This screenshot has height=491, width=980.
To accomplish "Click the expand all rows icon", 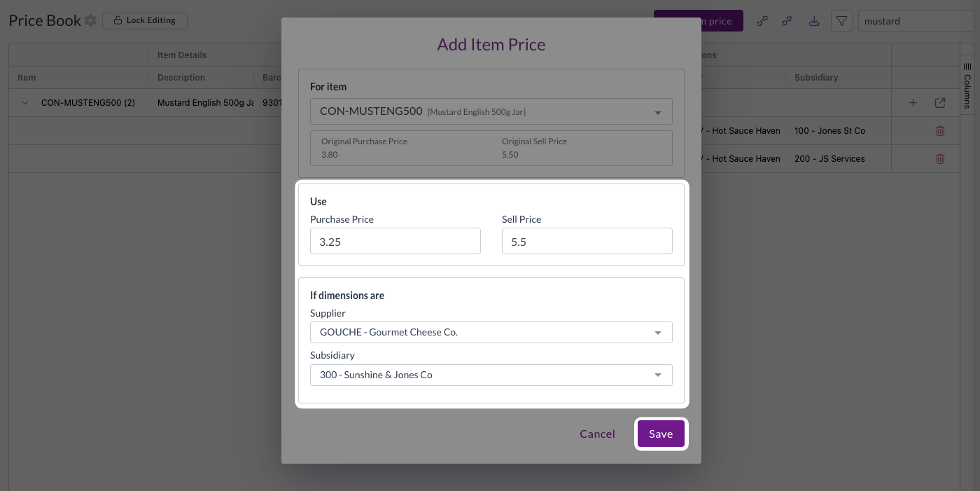I will [762, 21].
